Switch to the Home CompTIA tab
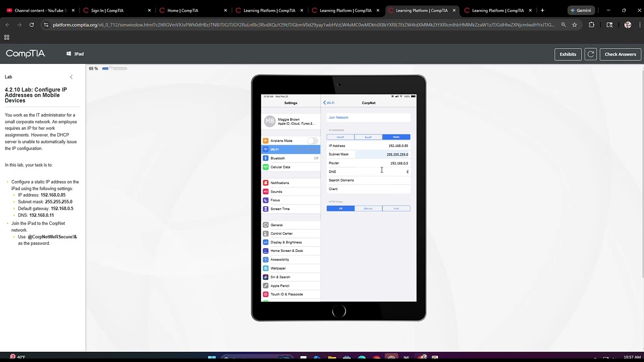 (x=193, y=10)
